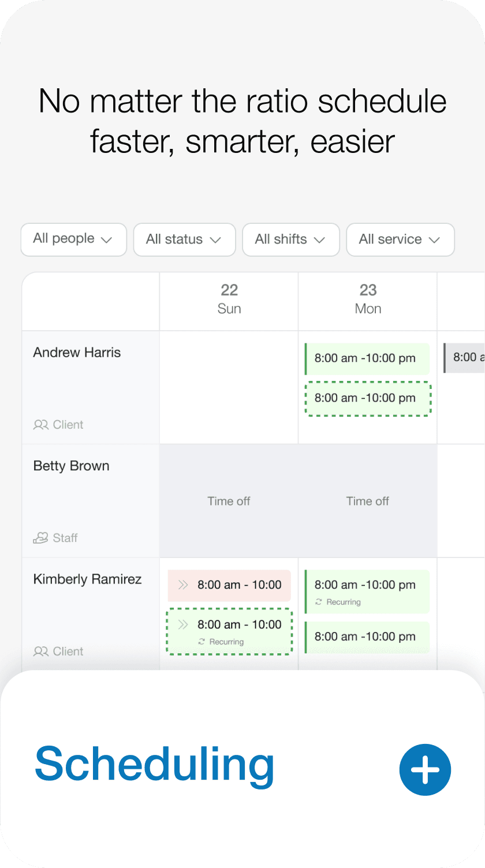485x868 pixels.
Task: Click the Scheduling title link
Action: (x=154, y=764)
